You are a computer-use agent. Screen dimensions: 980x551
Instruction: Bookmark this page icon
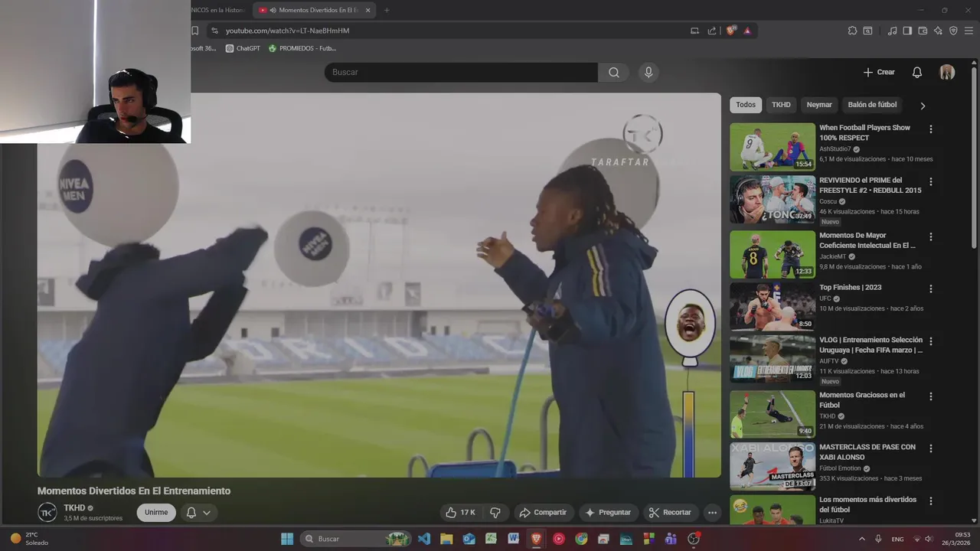pos(195,31)
